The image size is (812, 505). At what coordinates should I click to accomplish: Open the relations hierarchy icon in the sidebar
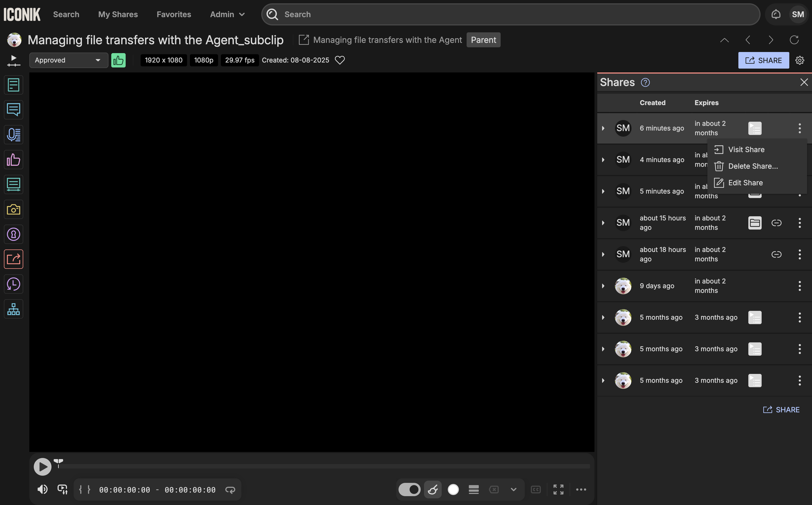(x=13, y=309)
